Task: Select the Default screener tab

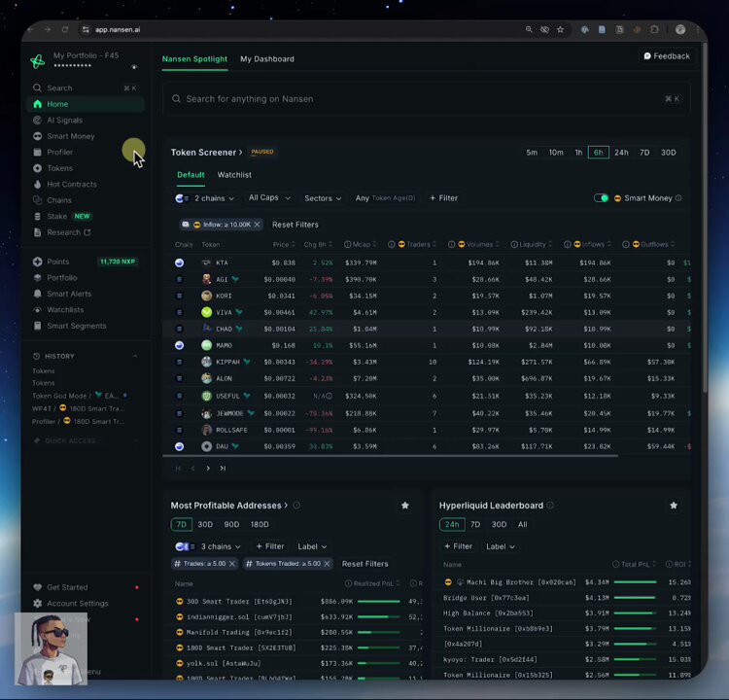Action: (191, 175)
